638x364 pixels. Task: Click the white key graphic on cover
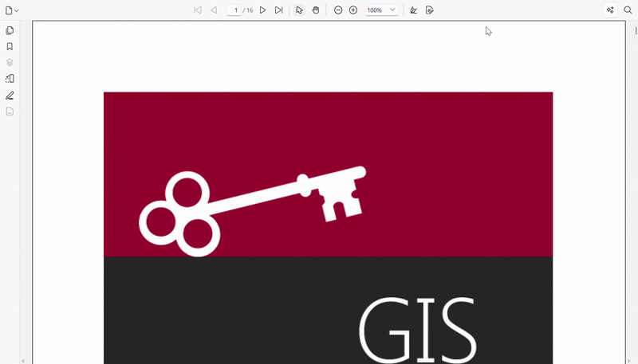click(252, 211)
